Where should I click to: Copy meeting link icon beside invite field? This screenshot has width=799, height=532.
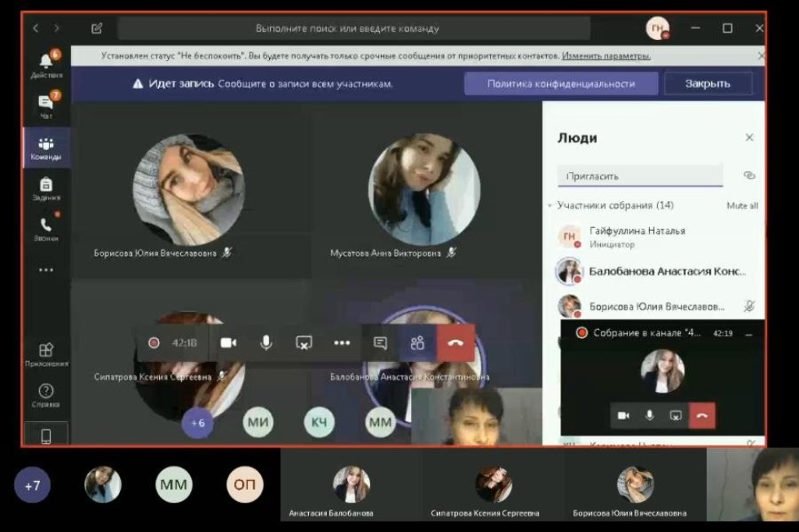click(x=749, y=175)
